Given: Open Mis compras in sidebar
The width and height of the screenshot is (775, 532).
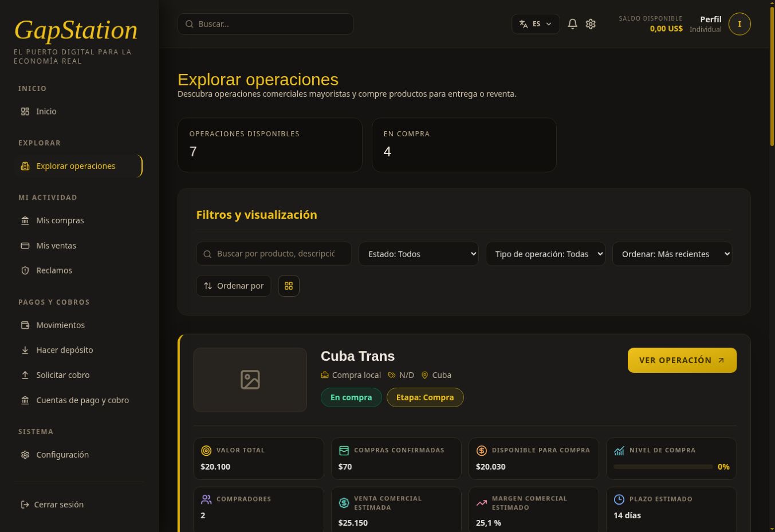Looking at the screenshot, I should tap(79, 220).
